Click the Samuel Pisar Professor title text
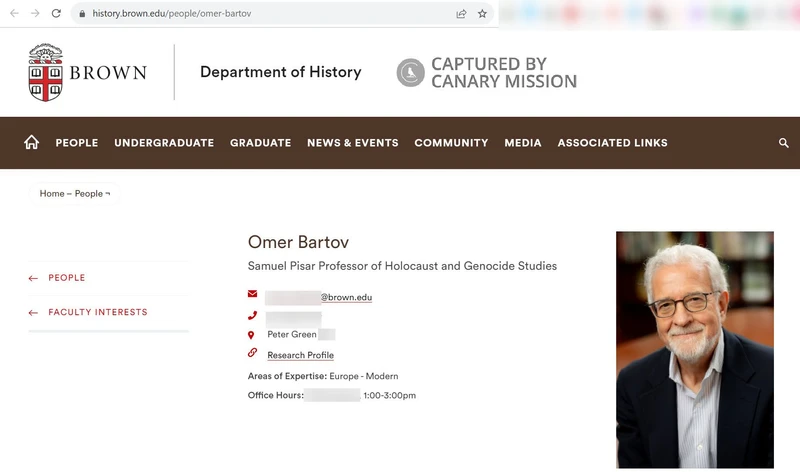The image size is (800, 472). pyautogui.click(x=402, y=266)
